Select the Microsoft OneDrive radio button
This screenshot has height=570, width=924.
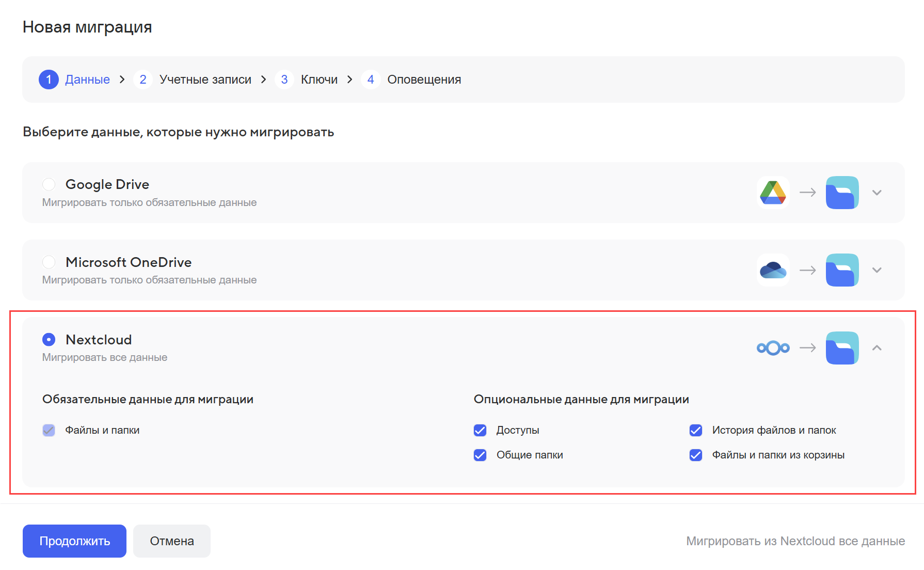click(x=49, y=262)
